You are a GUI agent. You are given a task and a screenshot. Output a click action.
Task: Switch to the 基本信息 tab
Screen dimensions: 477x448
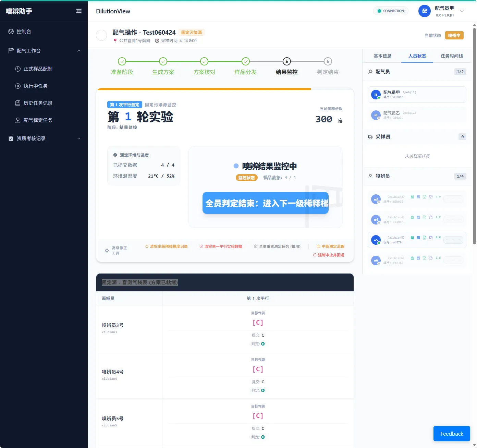coord(382,56)
